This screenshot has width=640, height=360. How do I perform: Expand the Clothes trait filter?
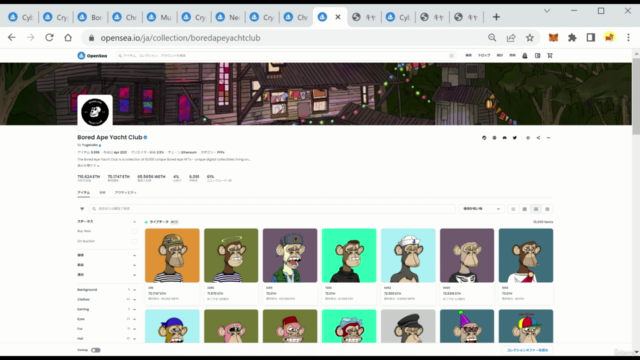click(x=134, y=300)
